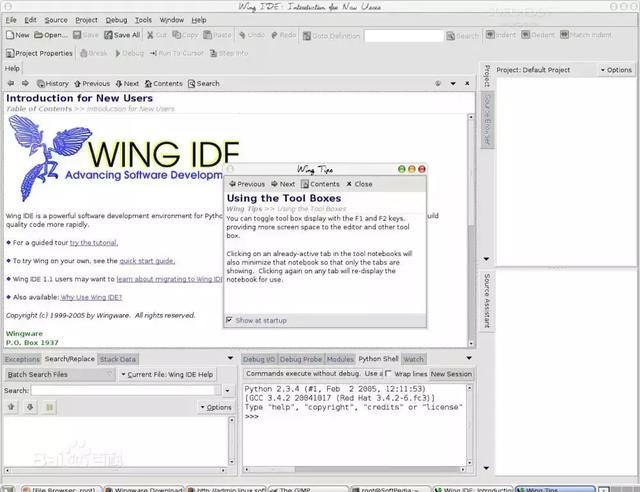Switch to the Stack Data tab

tap(118, 359)
